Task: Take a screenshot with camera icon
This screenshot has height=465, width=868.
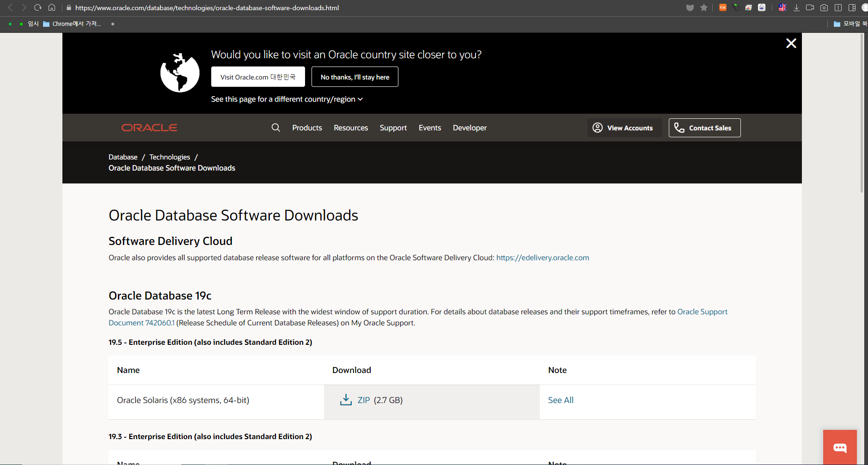Action: click(824, 7)
